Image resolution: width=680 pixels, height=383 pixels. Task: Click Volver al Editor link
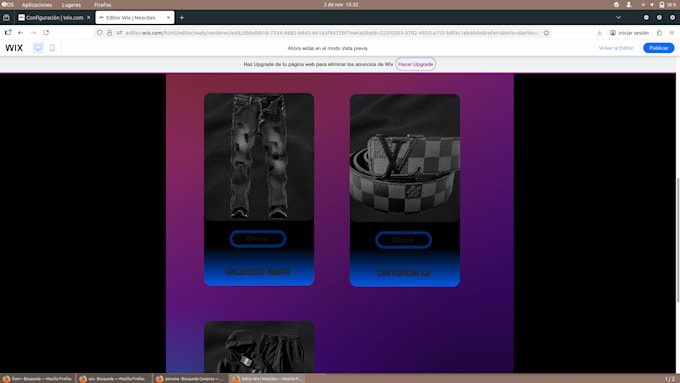616,48
